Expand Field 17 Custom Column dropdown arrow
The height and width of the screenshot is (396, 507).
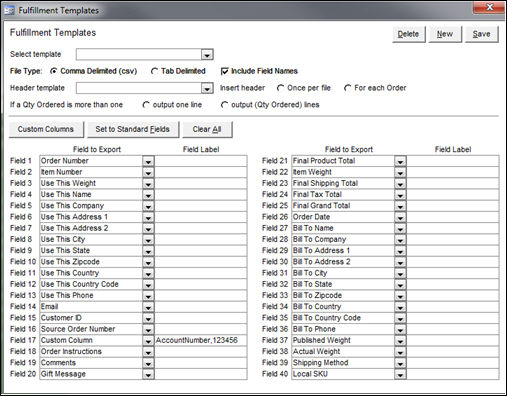click(148, 340)
